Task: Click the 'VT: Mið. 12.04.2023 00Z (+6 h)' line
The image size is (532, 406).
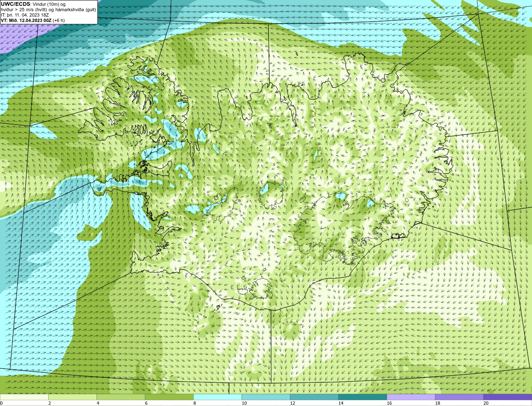Action: point(33,20)
